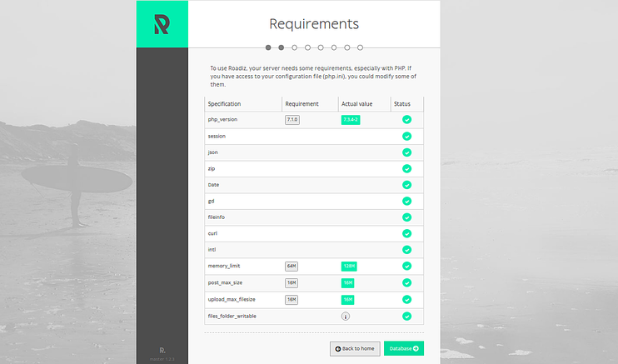
Task: Click the 128M actual value badge
Action: pos(349,266)
